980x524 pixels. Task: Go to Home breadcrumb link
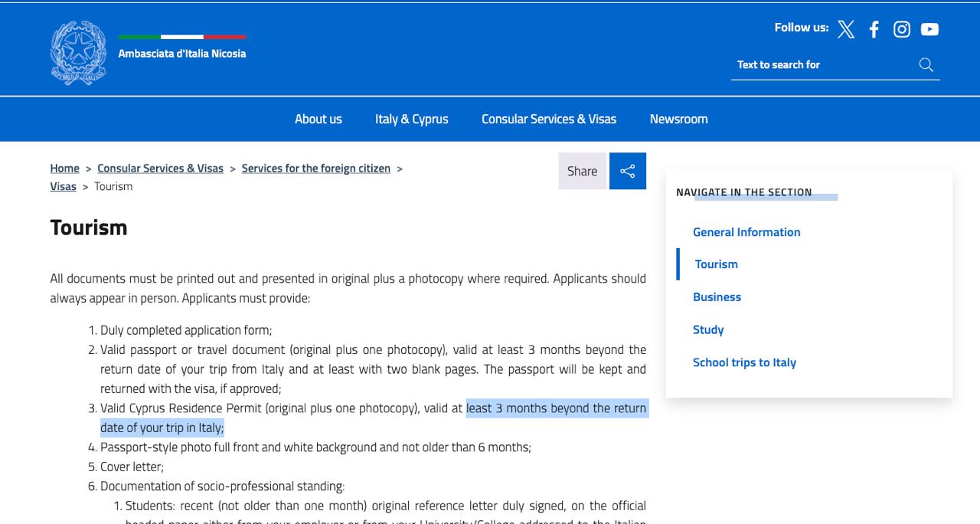64,169
